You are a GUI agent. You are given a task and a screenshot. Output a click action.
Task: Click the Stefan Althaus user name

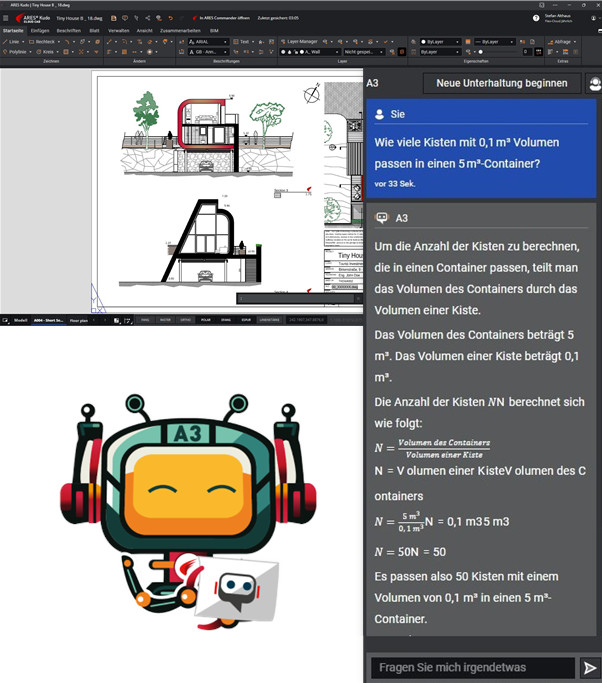click(x=558, y=16)
